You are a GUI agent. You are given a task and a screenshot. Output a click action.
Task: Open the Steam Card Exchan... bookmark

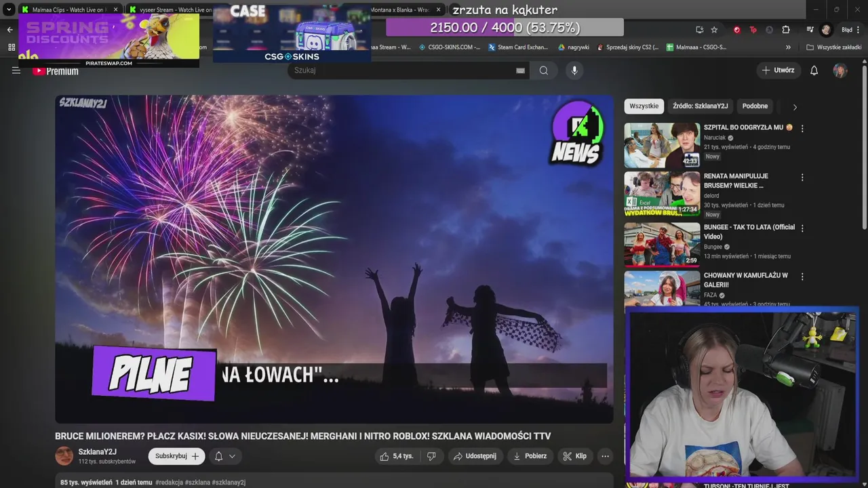[x=518, y=47]
